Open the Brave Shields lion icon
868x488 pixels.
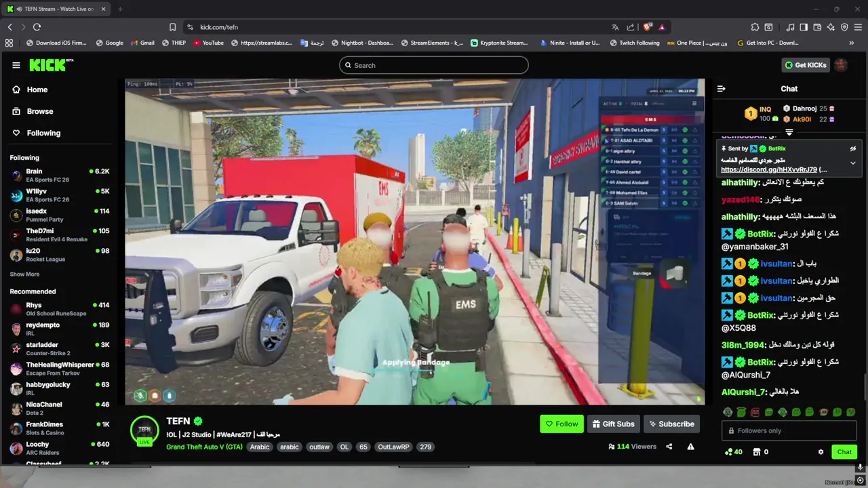click(647, 27)
